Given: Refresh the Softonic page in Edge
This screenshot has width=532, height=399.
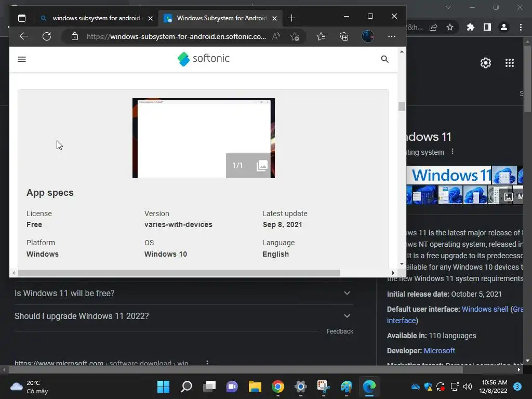Looking at the screenshot, I should (x=47, y=36).
